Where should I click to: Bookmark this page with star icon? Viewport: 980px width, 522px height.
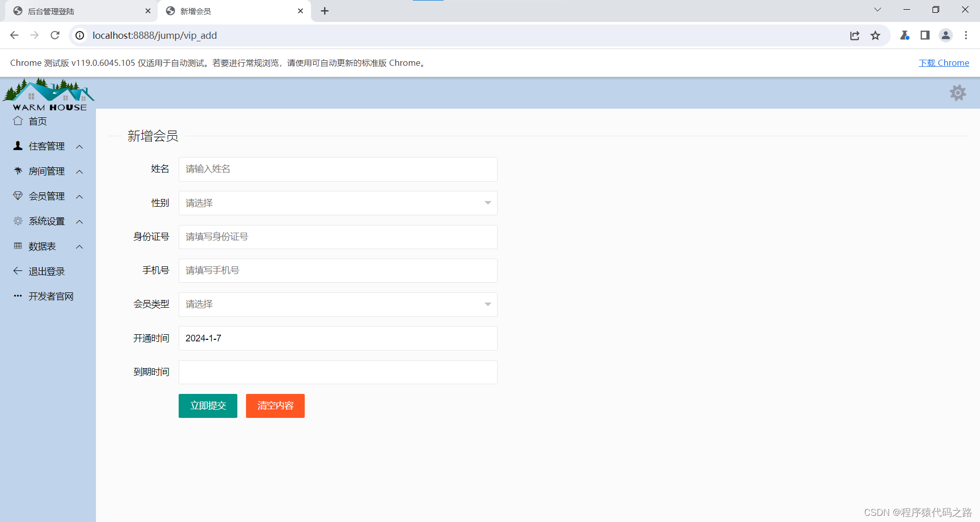coord(876,35)
